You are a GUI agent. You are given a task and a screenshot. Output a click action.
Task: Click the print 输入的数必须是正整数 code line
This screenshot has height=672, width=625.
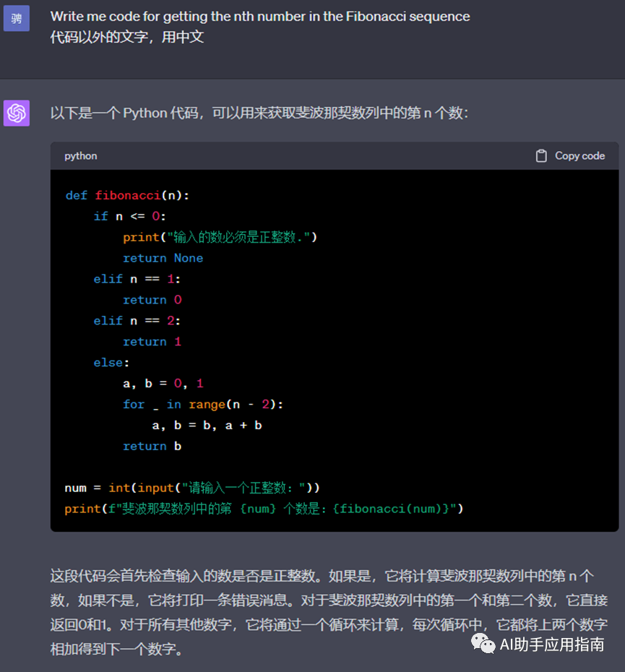pyautogui.click(x=220, y=237)
